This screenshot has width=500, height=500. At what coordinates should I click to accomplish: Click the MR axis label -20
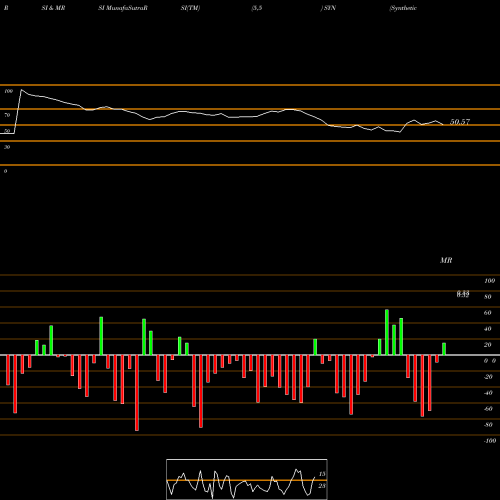tap(488, 377)
